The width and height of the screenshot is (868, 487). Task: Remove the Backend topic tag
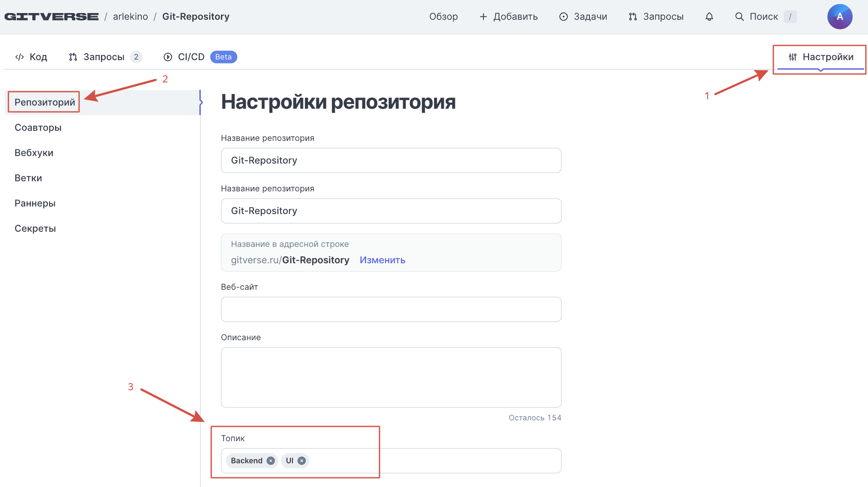271,461
